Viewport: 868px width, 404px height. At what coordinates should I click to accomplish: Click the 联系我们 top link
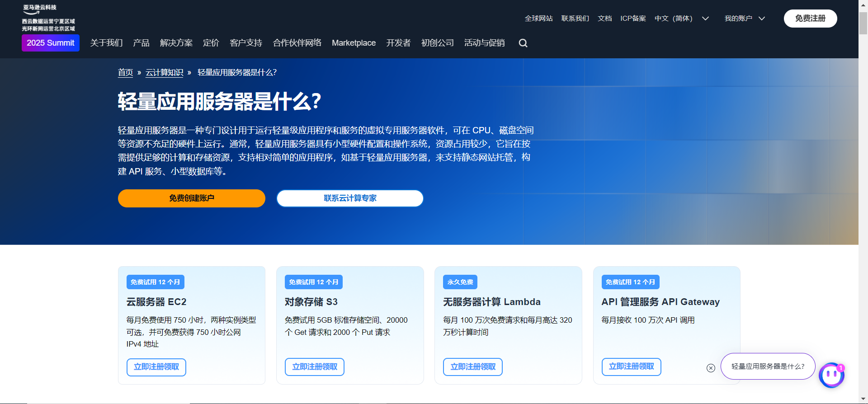coord(575,19)
